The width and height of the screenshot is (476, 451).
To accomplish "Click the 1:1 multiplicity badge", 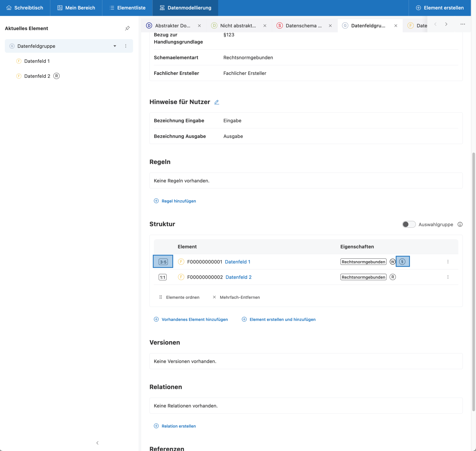I will click(163, 277).
